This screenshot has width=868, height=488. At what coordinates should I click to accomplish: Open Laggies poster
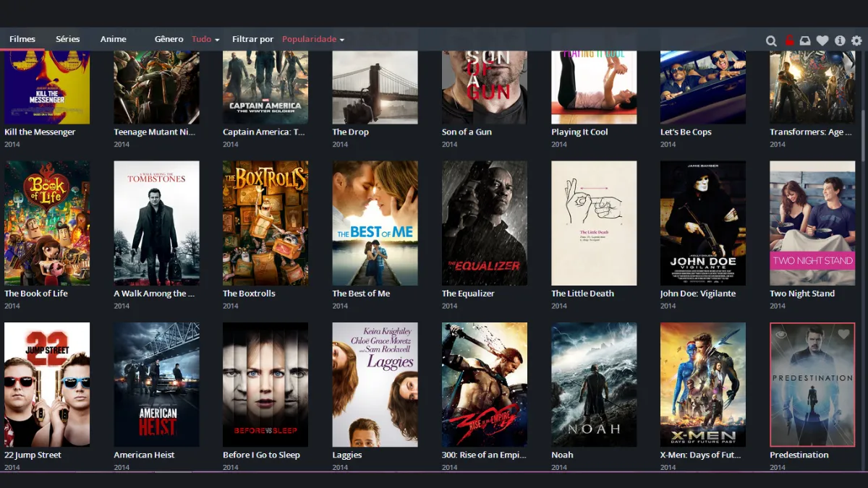click(x=375, y=385)
